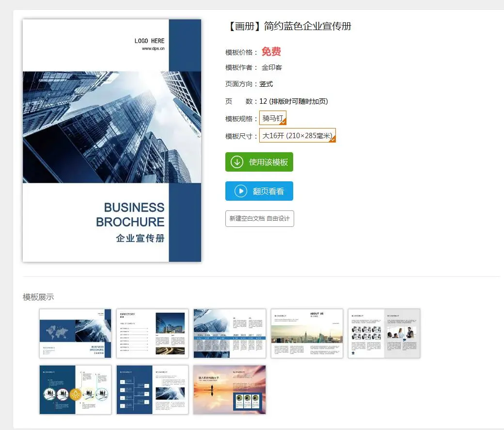Viewport: 504px width, 430px height.
Task: Open the blue flowchart spread thumbnail
Action: coord(152,389)
